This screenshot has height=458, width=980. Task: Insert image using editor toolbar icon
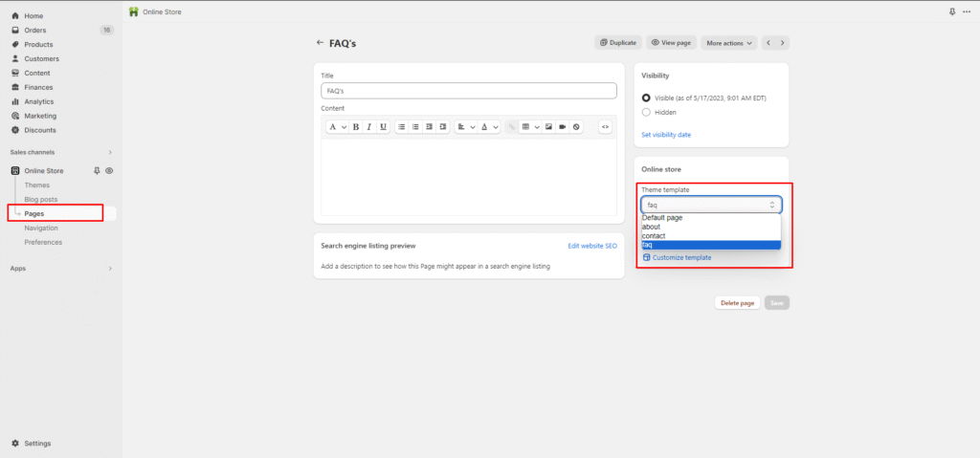[x=548, y=126]
